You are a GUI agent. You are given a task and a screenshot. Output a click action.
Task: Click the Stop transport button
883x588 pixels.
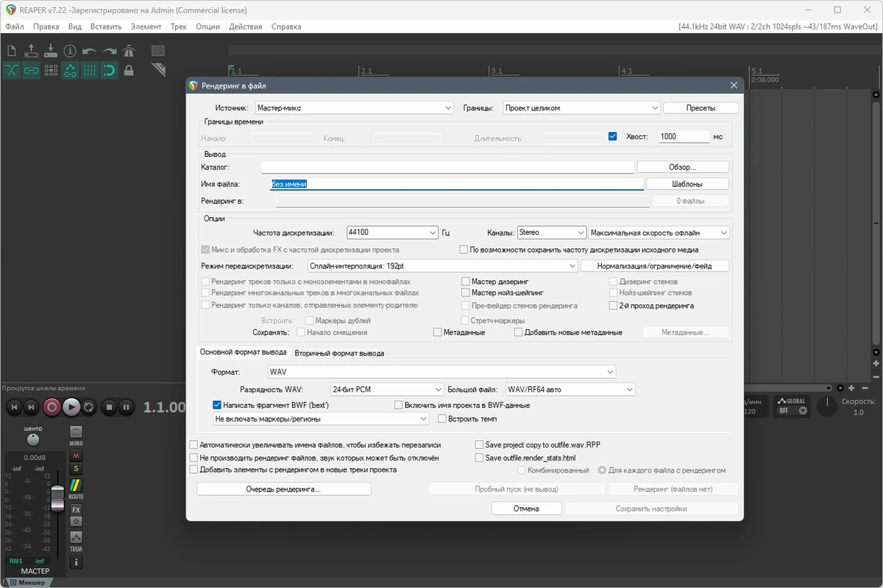point(109,406)
